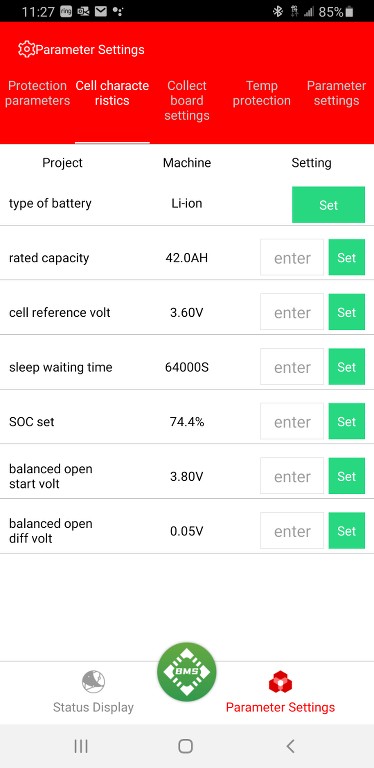Click Set button for SOC set

pos(347,422)
